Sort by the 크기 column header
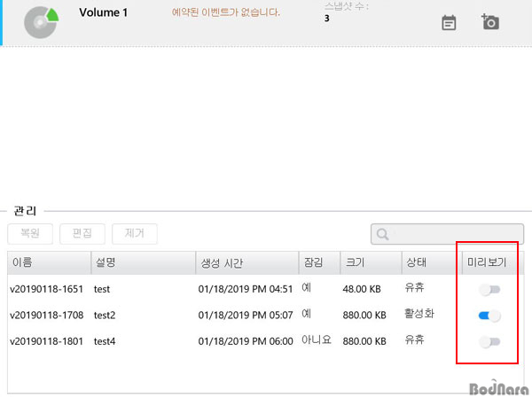 [372, 262]
